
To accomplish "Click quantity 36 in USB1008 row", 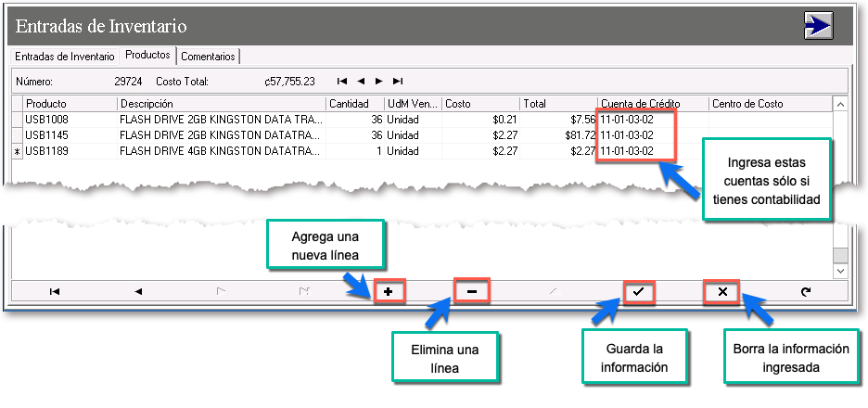I will pyautogui.click(x=355, y=119).
